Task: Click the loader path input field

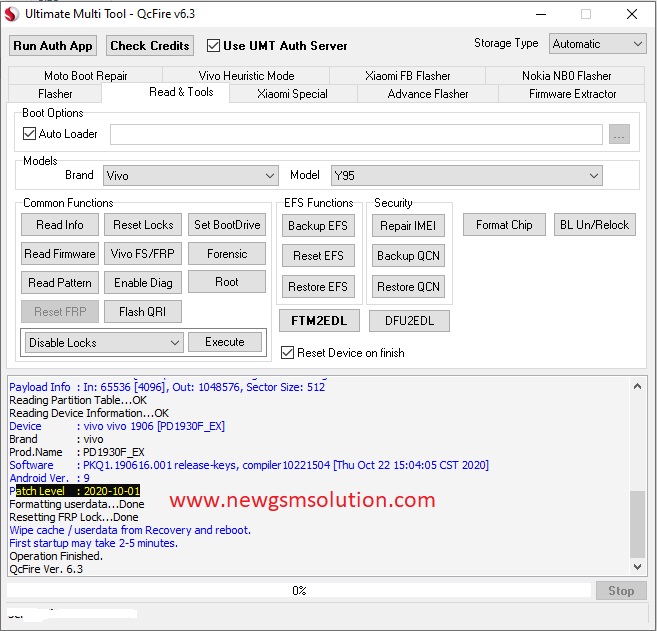Action: click(x=356, y=134)
